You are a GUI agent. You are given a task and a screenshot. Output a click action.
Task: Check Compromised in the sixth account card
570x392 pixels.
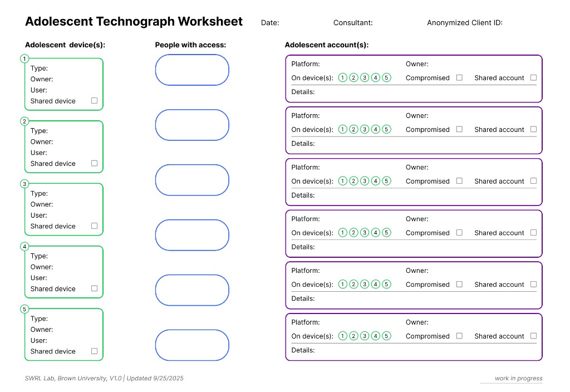pyautogui.click(x=459, y=336)
